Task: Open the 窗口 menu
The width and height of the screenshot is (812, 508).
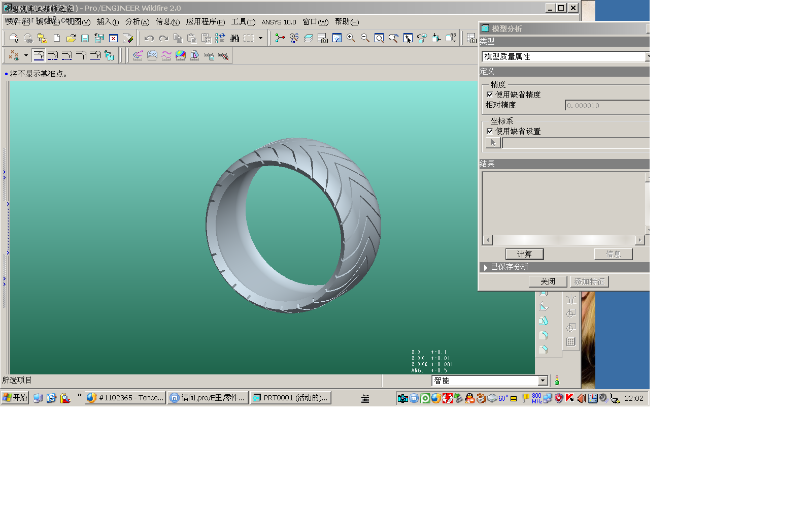Action: point(316,21)
